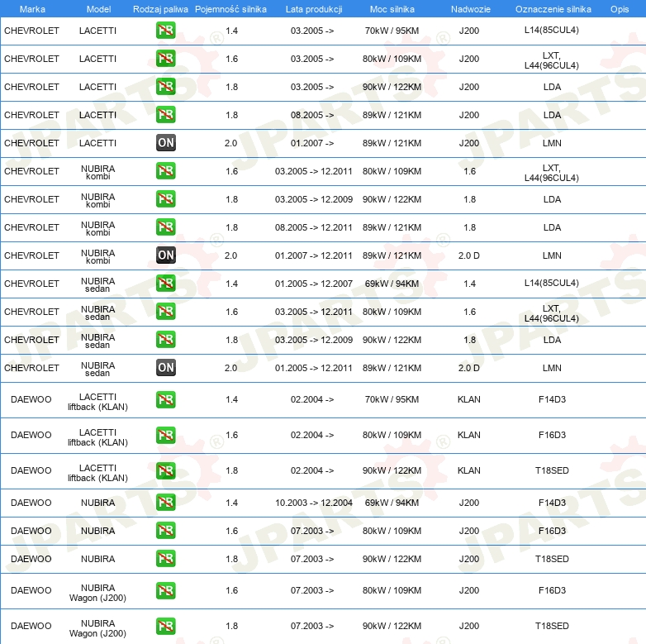This screenshot has width=646, height=644.
Task: Click date 01.2005 -> 12.2007 in Nubira sedan row
Action: tap(314, 284)
